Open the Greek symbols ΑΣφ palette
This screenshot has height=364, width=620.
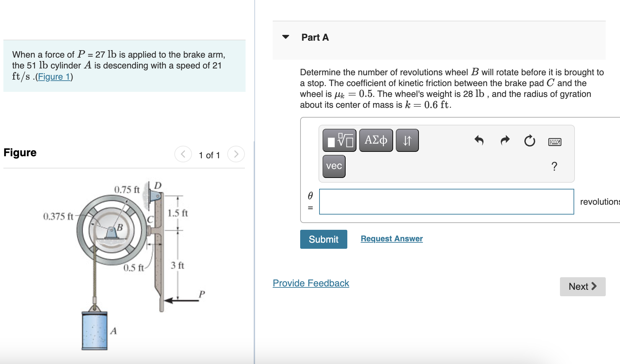[375, 140]
